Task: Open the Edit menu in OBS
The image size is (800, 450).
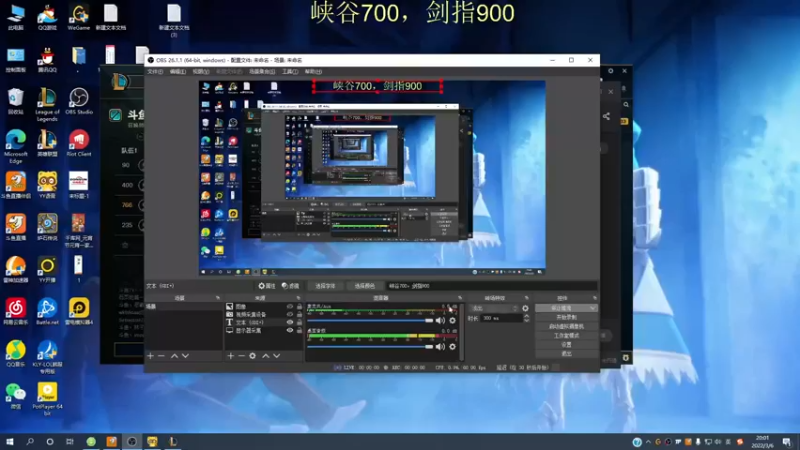Action: (x=178, y=72)
